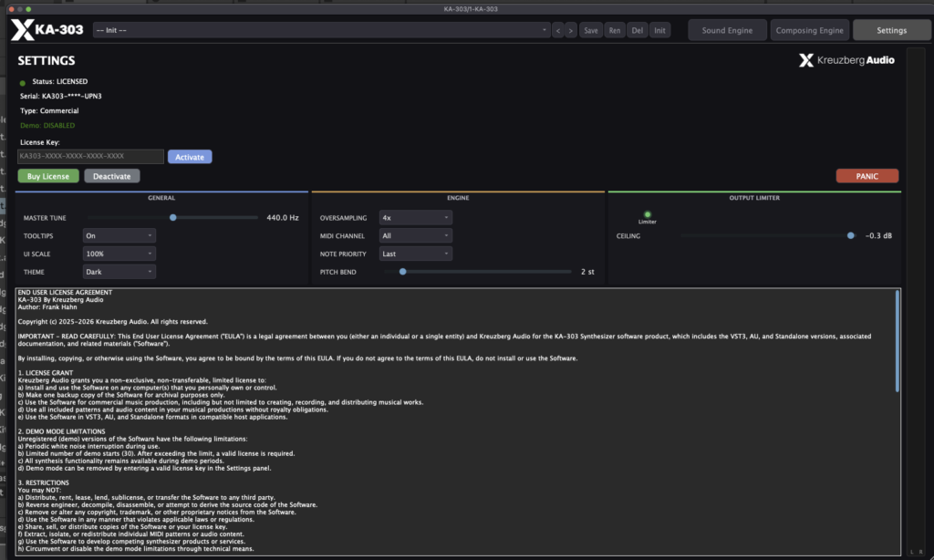Go to previous preset arrow
Screen dimensions: 934x560
pos(558,30)
